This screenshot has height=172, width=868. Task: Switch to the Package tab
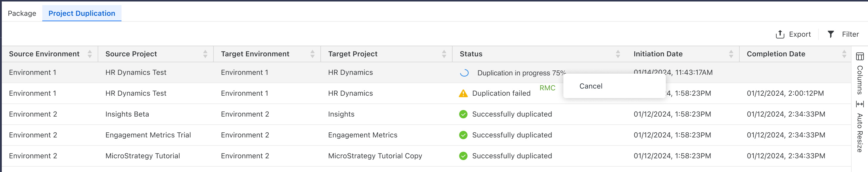[22, 13]
